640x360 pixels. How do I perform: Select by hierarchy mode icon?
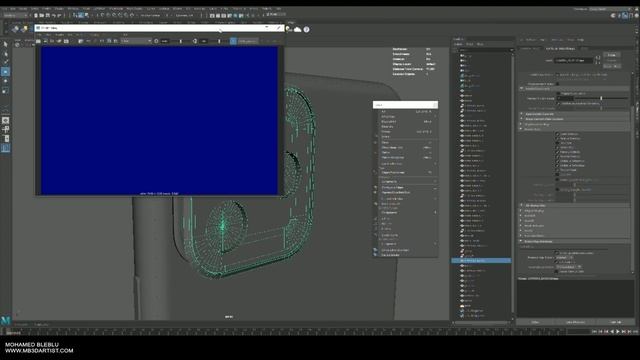(x=75, y=16)
